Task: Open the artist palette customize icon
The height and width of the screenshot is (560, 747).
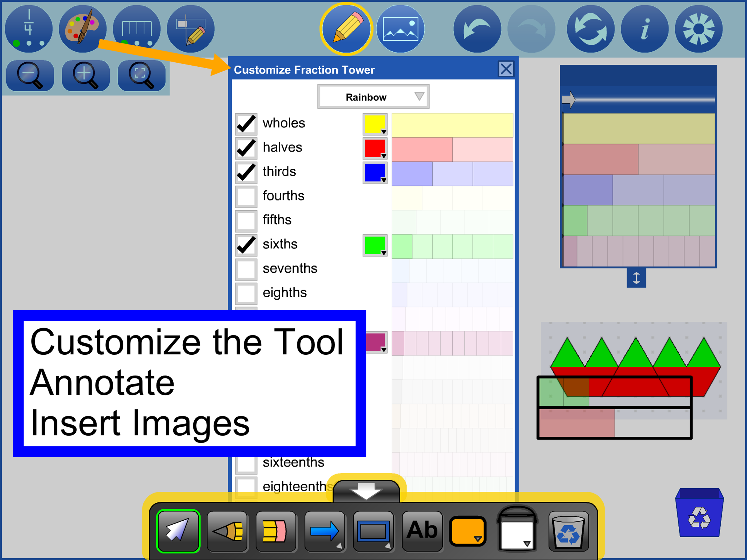Action: pyautogui.click(x=83, y=29)
